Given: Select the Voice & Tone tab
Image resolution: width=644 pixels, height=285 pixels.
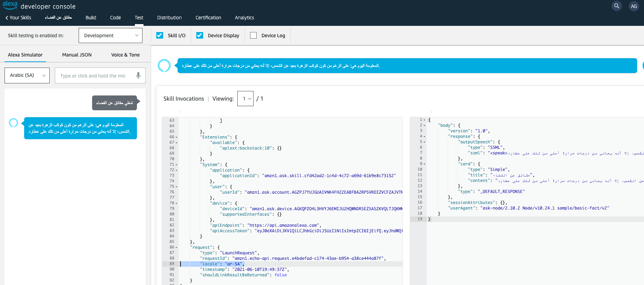Looking at the screenshot, I should point(125,55).
